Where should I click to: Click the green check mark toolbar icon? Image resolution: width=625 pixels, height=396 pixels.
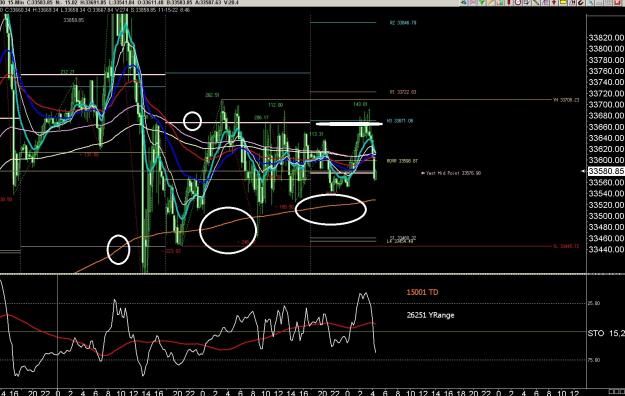tap(482, 2)
